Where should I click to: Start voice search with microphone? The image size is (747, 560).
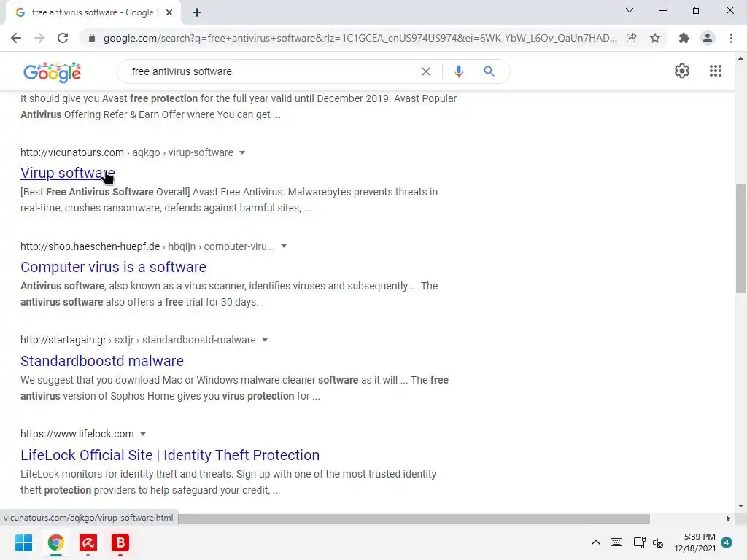click(x=458, y=71)
